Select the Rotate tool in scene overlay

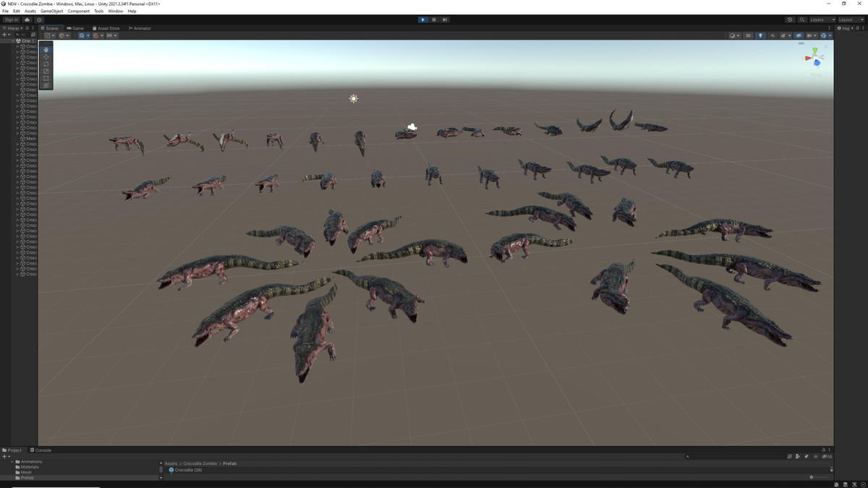(x=46, y=64)
